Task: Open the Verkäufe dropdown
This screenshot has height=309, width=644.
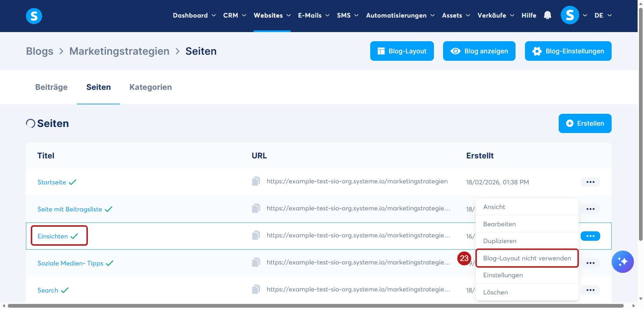Action: pyautogui.click(x=496, y=16)
